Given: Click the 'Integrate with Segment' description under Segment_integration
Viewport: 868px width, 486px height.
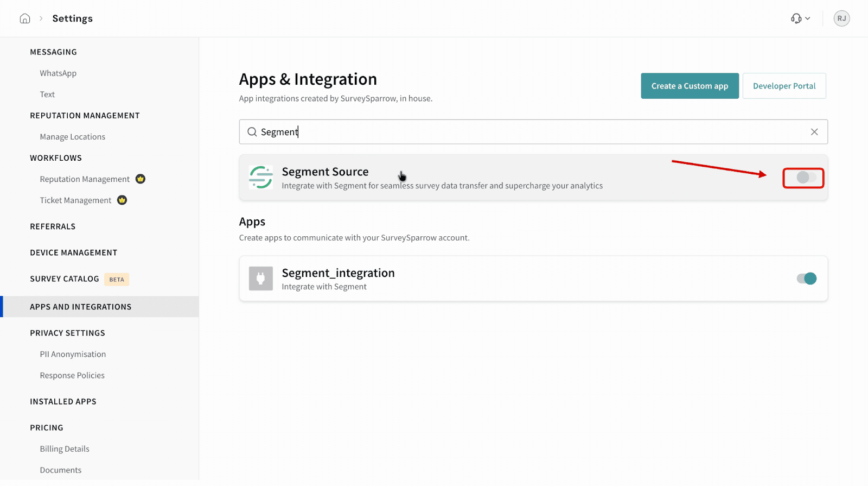Looking at the screenshot, I should point(324,287).
